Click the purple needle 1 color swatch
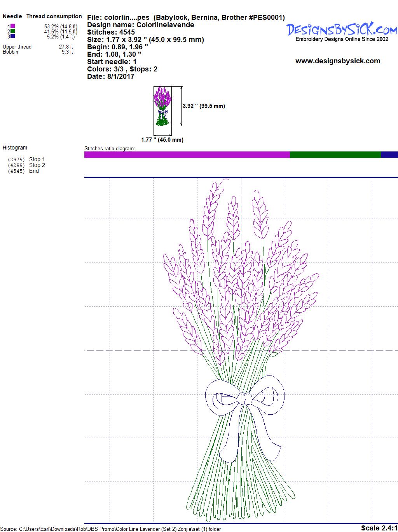Image resolution: width=398 pixels, height=532 pixels. (x=12, y=26)
